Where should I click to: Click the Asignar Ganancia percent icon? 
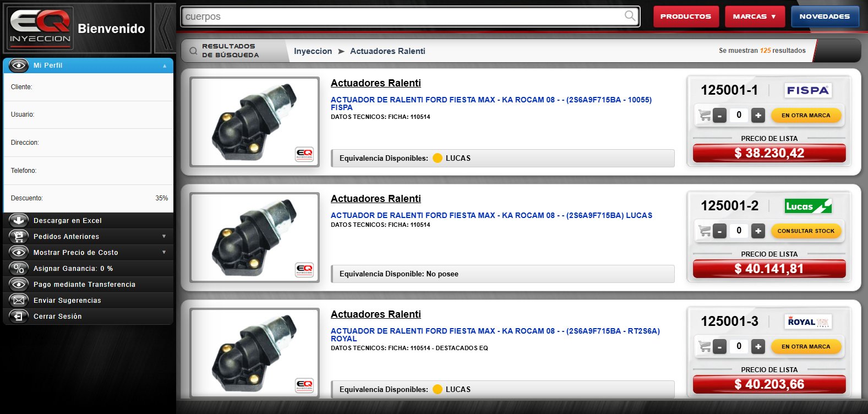click(x=19, y=268)
